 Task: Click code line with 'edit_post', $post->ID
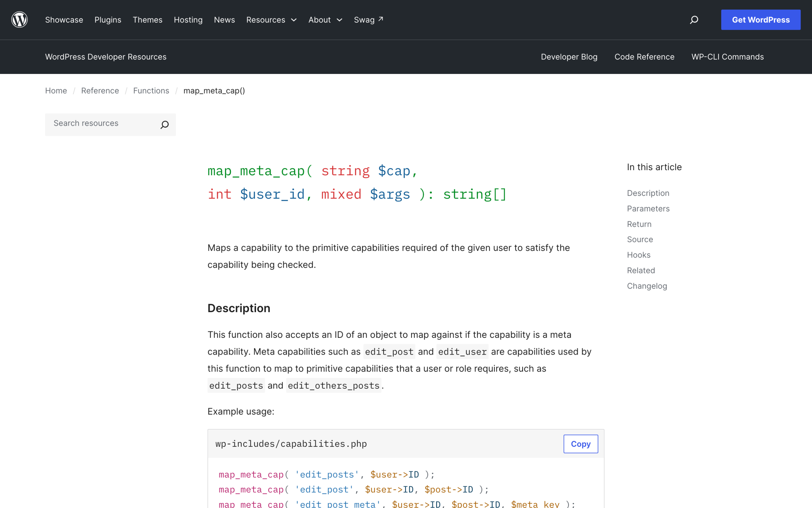354,490
